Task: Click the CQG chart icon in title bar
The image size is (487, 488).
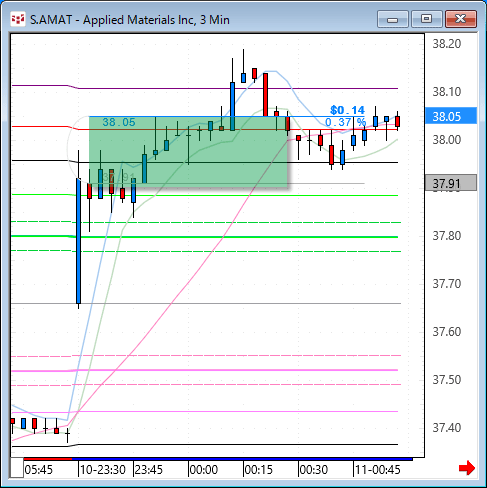Action: tap(18, 19)
